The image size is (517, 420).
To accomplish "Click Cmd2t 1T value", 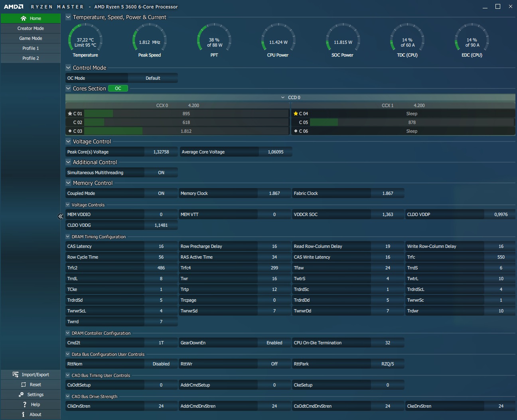I will pos(161,343).
